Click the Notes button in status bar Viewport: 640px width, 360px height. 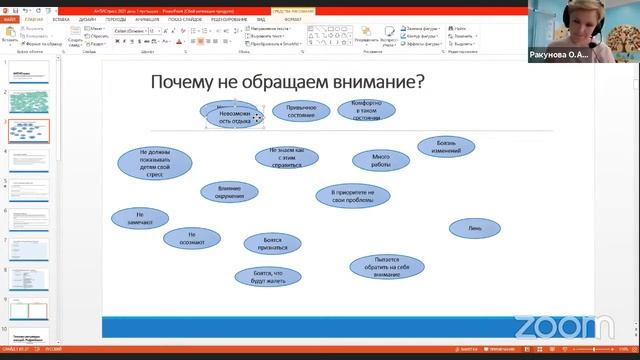(x=467, y=349)
